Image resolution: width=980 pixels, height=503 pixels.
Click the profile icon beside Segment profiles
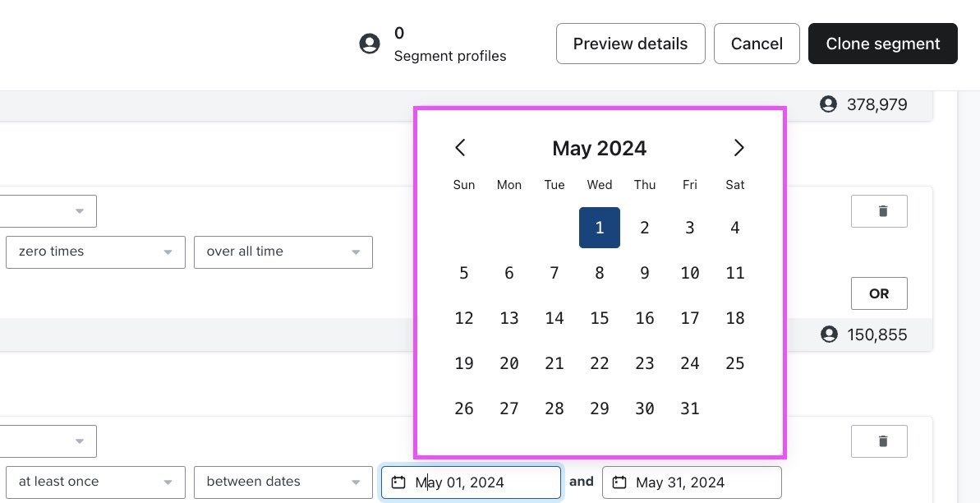coord(370,44)
